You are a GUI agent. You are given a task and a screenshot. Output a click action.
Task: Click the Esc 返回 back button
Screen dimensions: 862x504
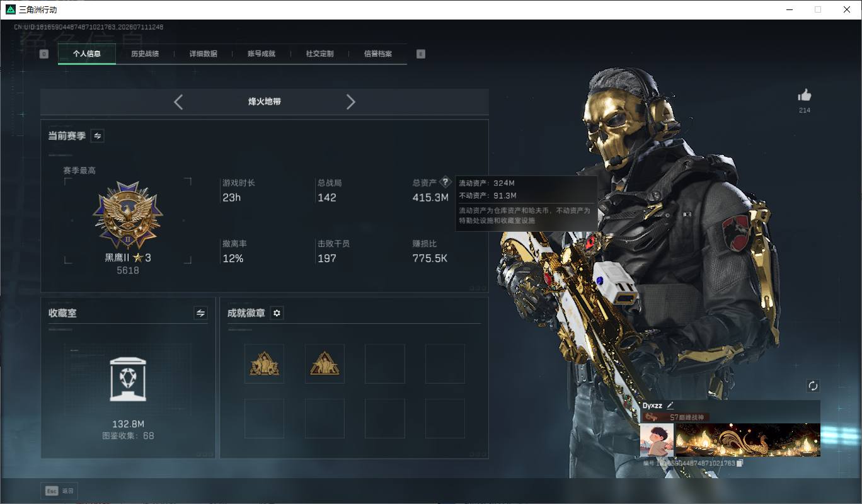tap(60, 491)
